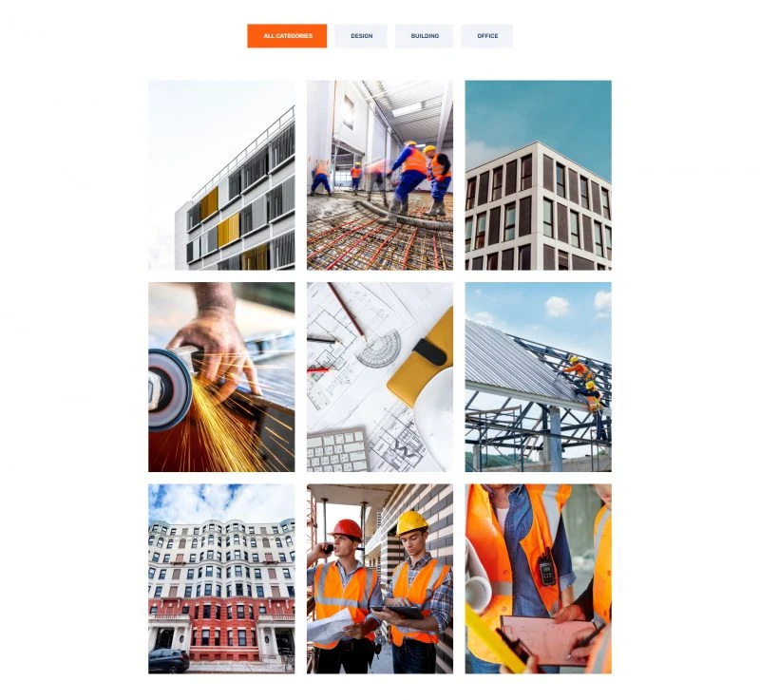View the two engineers with hard hats photo
Image resolution: width=760 pixels, height=700 pixels.
pos(380,578)
